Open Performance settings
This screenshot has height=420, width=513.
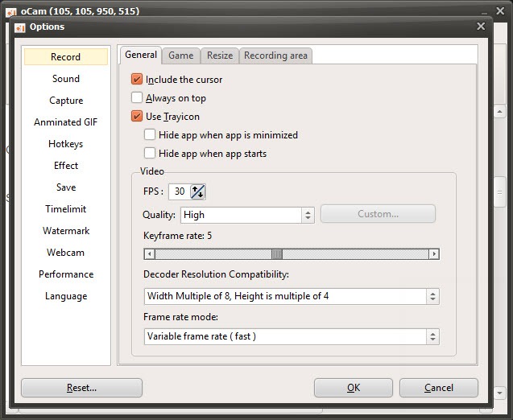click(x=66, y=274)
